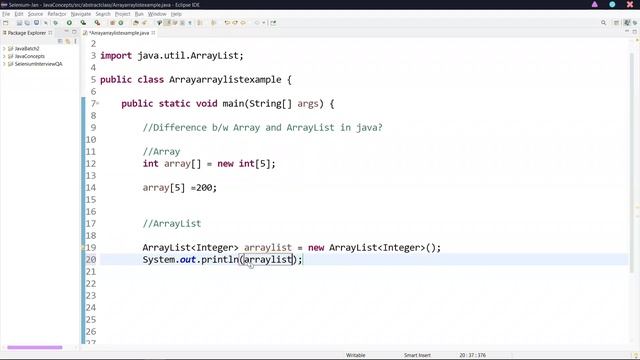Launch Coverage from the toolbar
The height and width of the screenshot is (360, 640).
pyautogui.click(x=83, y=23)
